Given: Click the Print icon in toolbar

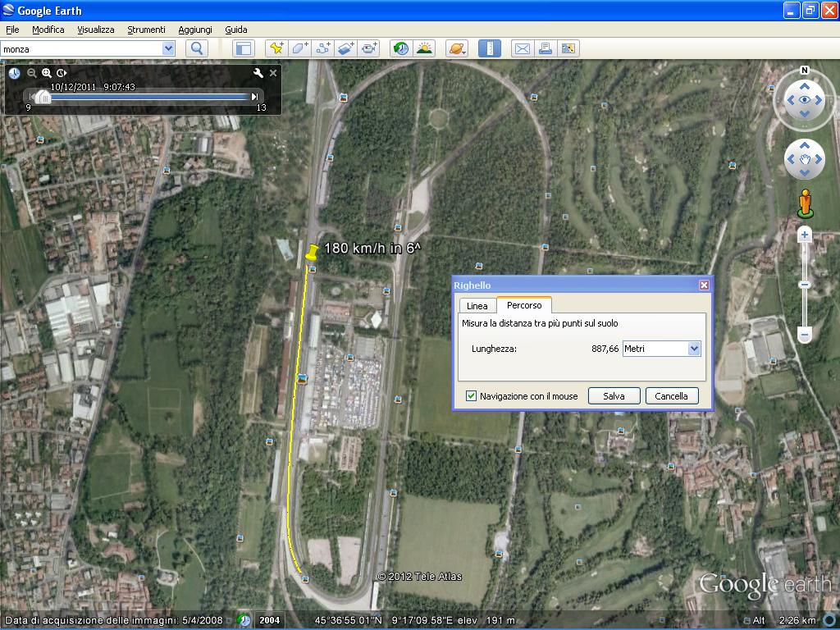Looking at the screenshot, I should (545, 48).
